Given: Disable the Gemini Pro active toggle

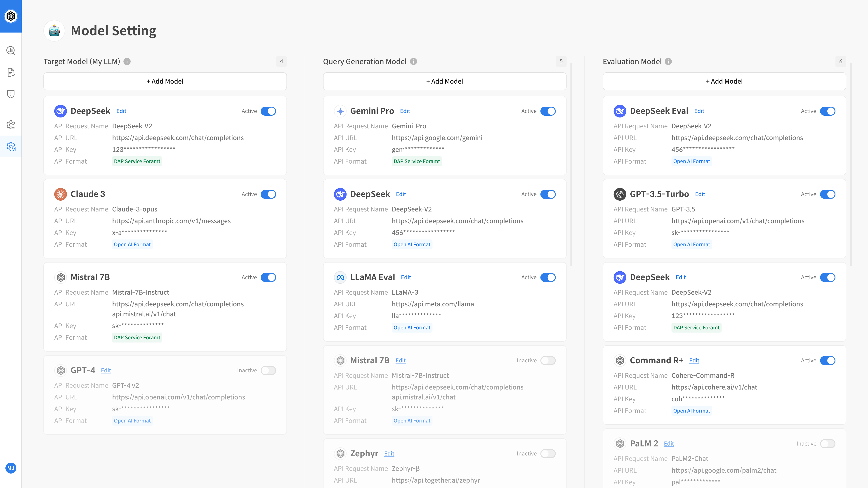Looking at the screenshot, I should click(548, 111).
